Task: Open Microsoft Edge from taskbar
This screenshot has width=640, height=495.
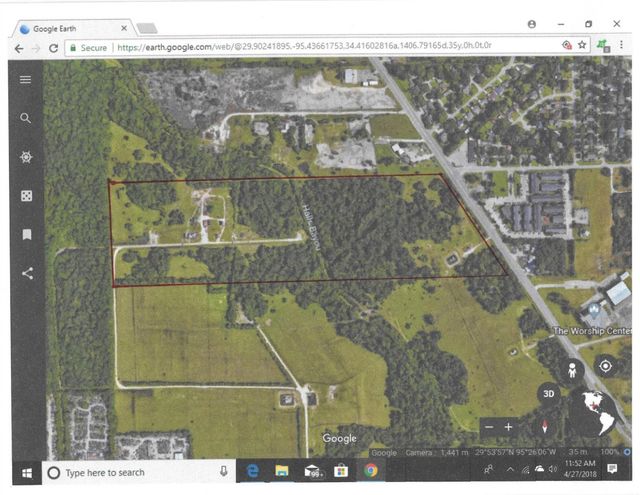Action: pos(253,471)
